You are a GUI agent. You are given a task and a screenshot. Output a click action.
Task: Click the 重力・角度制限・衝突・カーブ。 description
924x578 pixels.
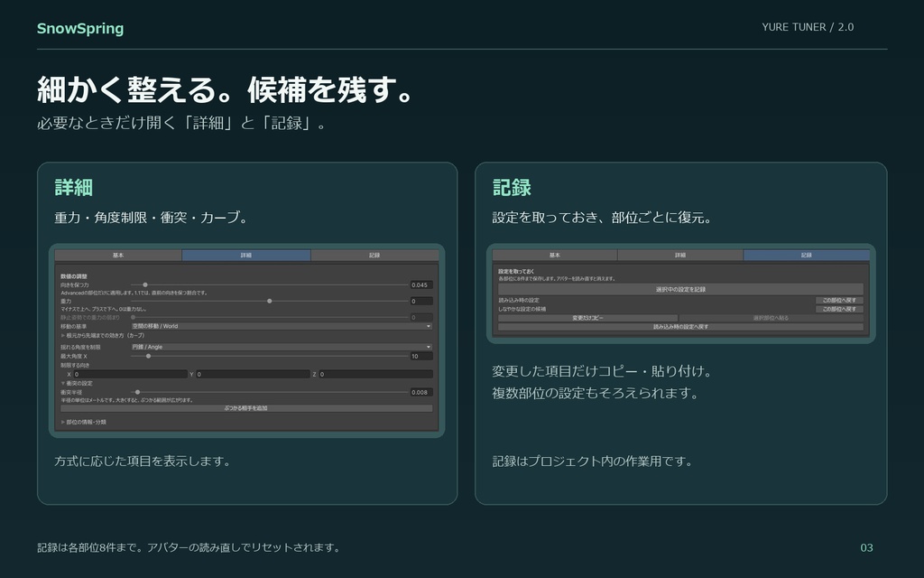click(x=151, y=218)
